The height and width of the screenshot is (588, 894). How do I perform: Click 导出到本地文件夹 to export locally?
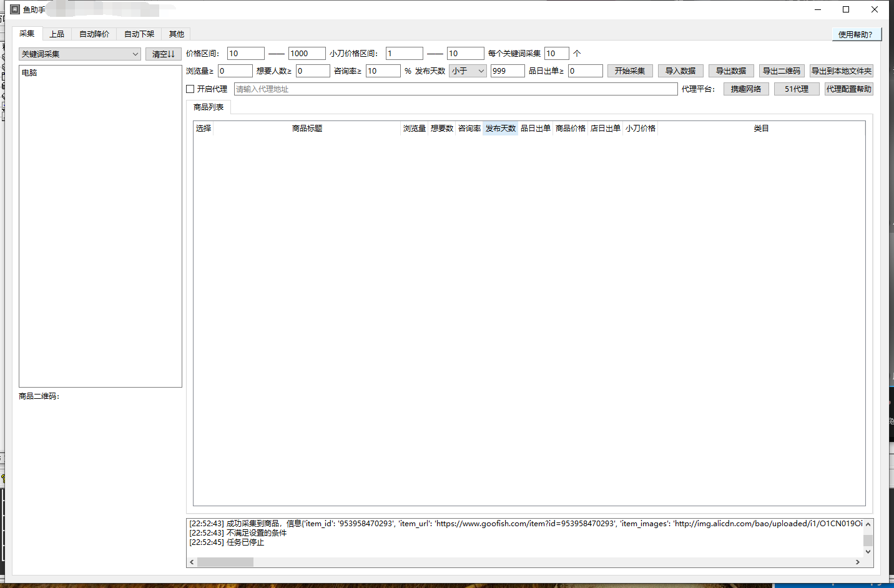point(842,71)
